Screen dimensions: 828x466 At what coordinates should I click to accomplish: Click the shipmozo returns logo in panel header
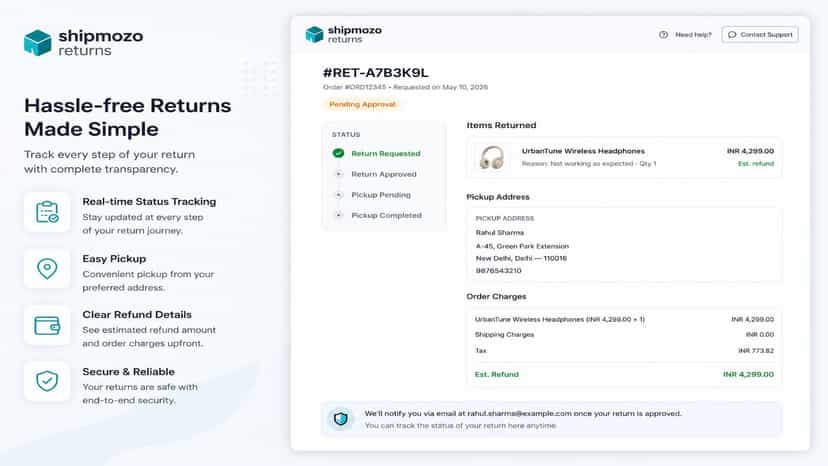point(344,34)
